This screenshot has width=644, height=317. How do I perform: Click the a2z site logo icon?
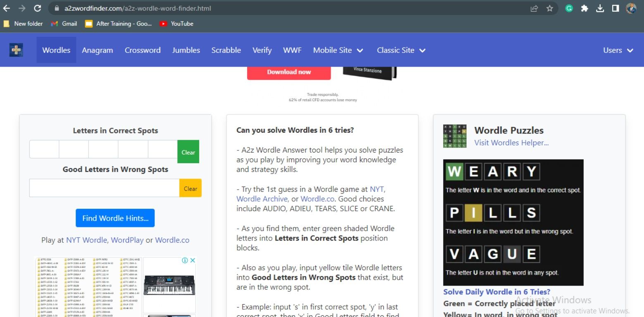point(16,50)
